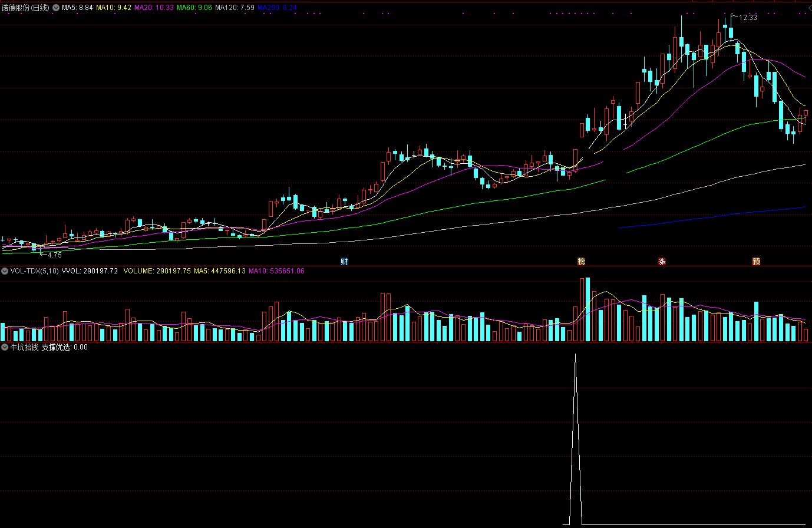The width and height of the screenshot is (812, 528).
Task: Click the VOLUME: 290197.75 value
Action: click(157, 271)
